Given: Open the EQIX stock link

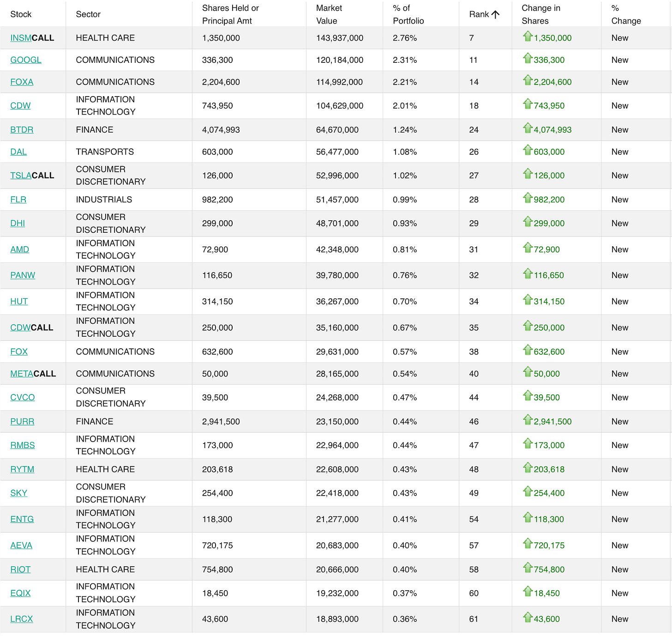Looking at the screenshot, I should 20,593.
